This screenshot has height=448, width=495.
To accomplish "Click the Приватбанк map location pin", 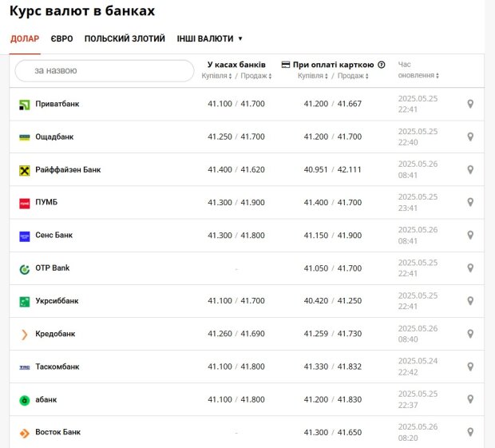I will tap(470, 104).
